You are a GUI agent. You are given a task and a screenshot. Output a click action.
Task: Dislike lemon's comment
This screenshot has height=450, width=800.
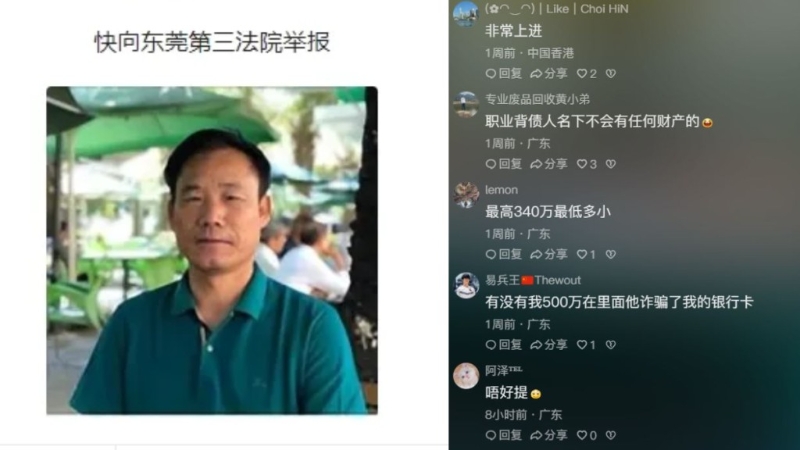[611, 254]
